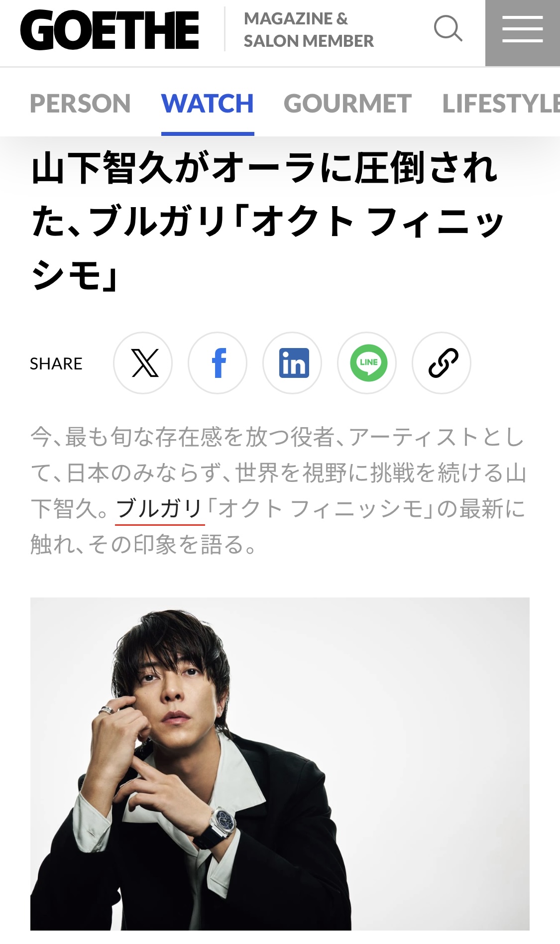Screen dimensions: 560x944
Task: Follow the ブルガリ underlined link
Action: pos(159,509)
